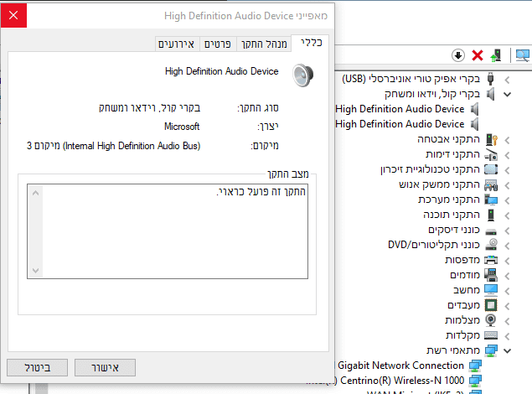Screen dimensions: 532x394
Task: Click the memory technology devices icon
Action: tap(491, 169)
